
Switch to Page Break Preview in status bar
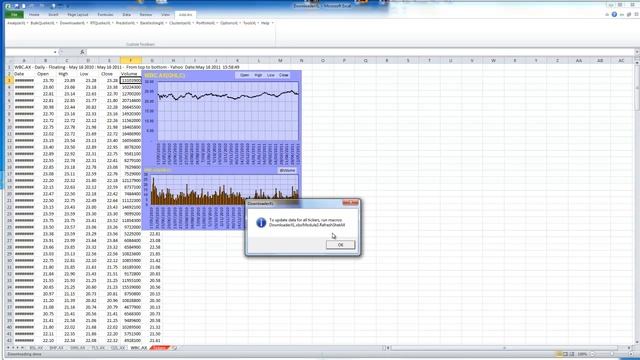572,354
